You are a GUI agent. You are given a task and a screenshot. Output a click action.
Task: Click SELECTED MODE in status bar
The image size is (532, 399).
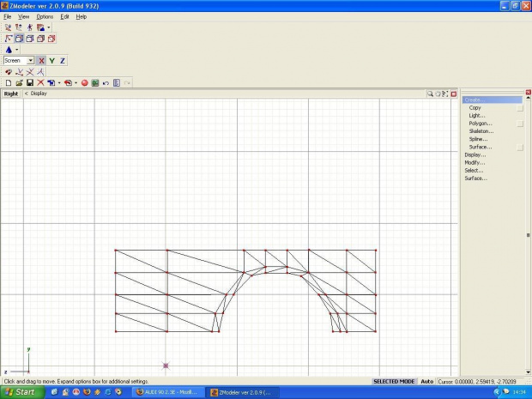tap(394, 381)
